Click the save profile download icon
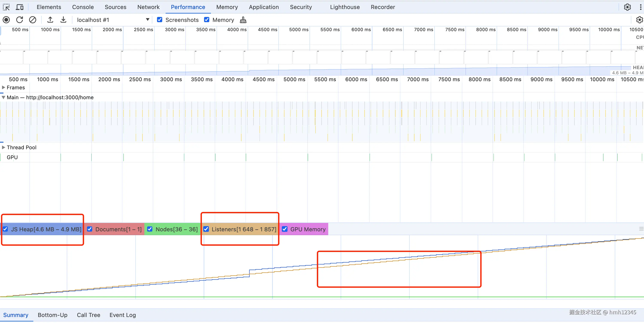This screenshot has height=323, width=644. tap(63, 20)
